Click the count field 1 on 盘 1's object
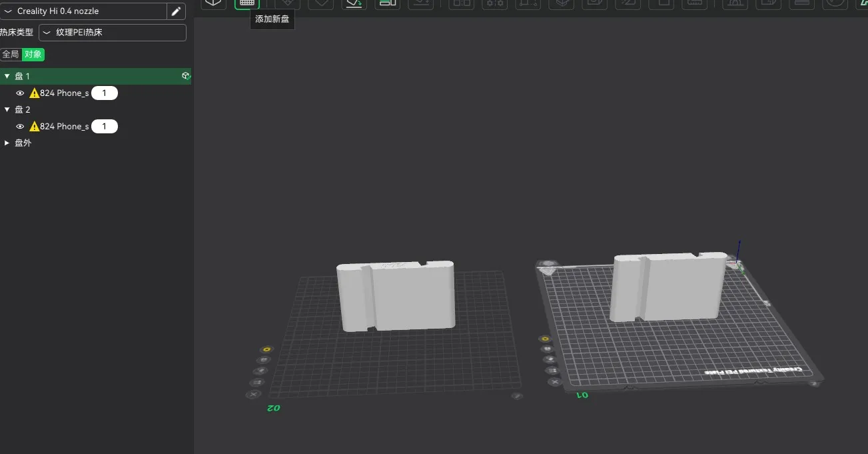Screen dimensions: 868x454 tap(105, 93)
